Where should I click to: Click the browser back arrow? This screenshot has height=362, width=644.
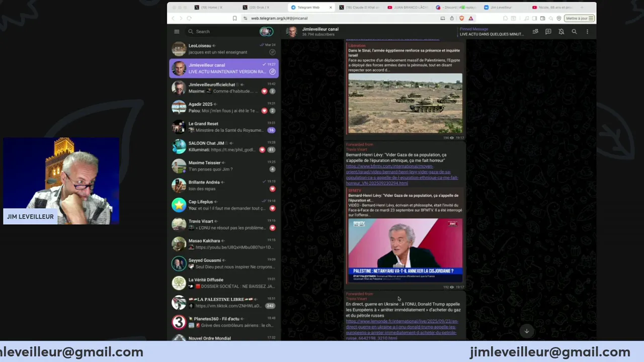[x=173, y=18]
